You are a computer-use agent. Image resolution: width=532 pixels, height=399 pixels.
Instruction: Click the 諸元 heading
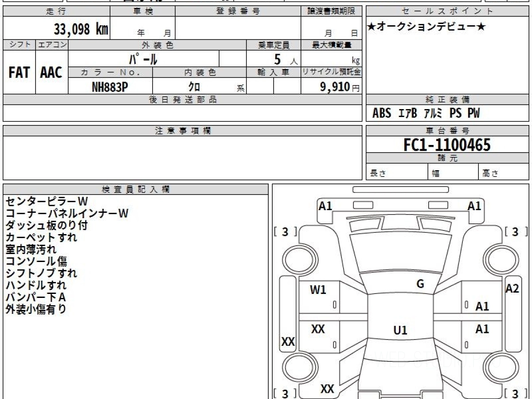click(448, 158)
